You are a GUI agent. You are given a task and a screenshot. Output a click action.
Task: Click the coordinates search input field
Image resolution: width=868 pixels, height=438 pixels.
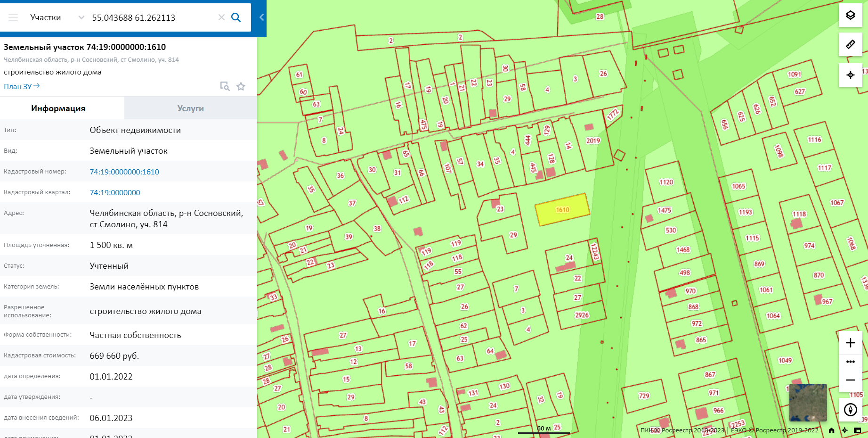151,17
